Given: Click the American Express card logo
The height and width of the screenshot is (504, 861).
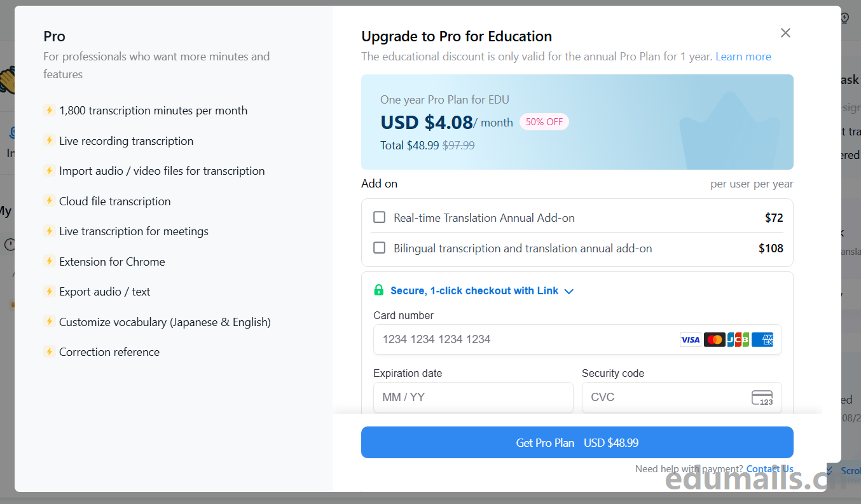Looking at the screenshot, I should [762, 339].
